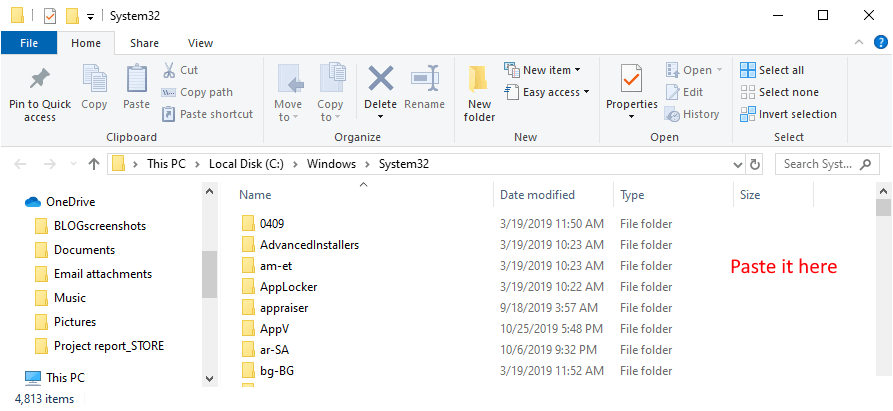Click the Help question mark icon
The image size is (893, 411).
point(880,43)
